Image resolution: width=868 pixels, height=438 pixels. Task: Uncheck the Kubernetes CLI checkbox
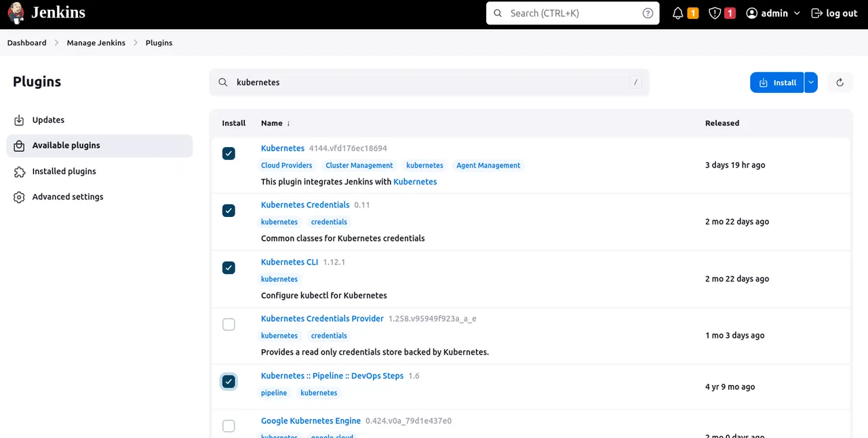[x=229, y=268]
